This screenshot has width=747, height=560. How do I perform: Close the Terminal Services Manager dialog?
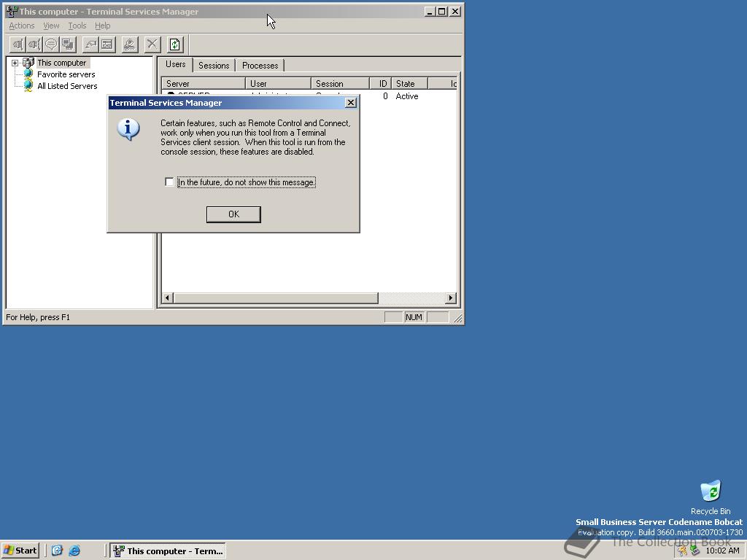point(351,102)
